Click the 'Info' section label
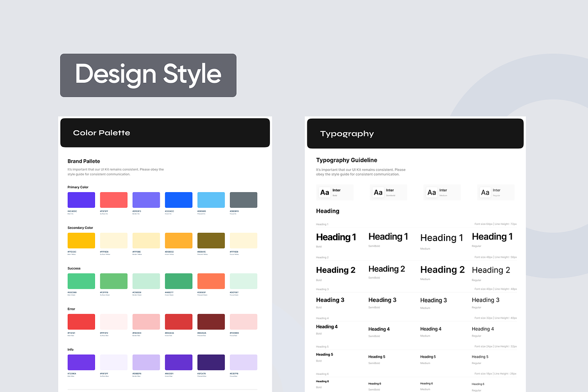588x392 pixels. (x=71, y=350)
